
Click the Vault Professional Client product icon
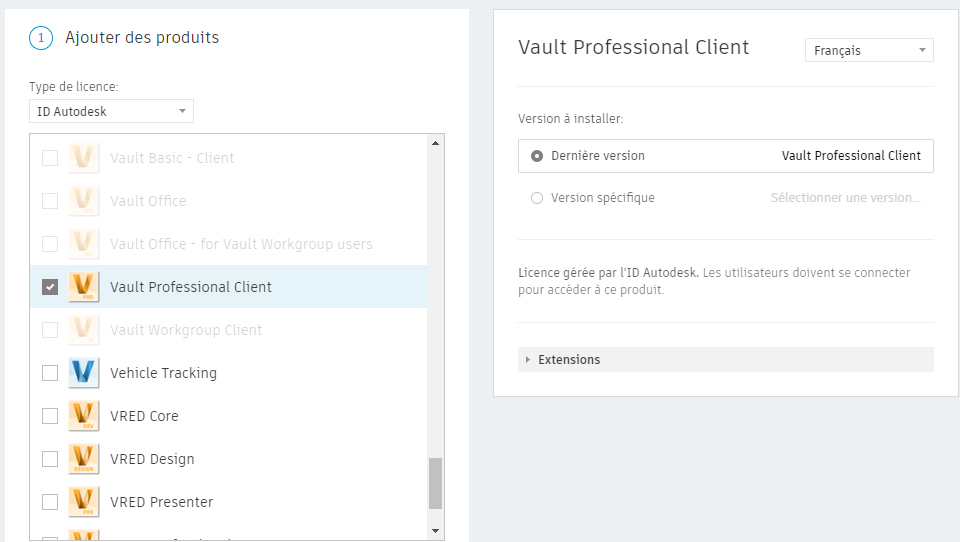click(x=83, y=287)
